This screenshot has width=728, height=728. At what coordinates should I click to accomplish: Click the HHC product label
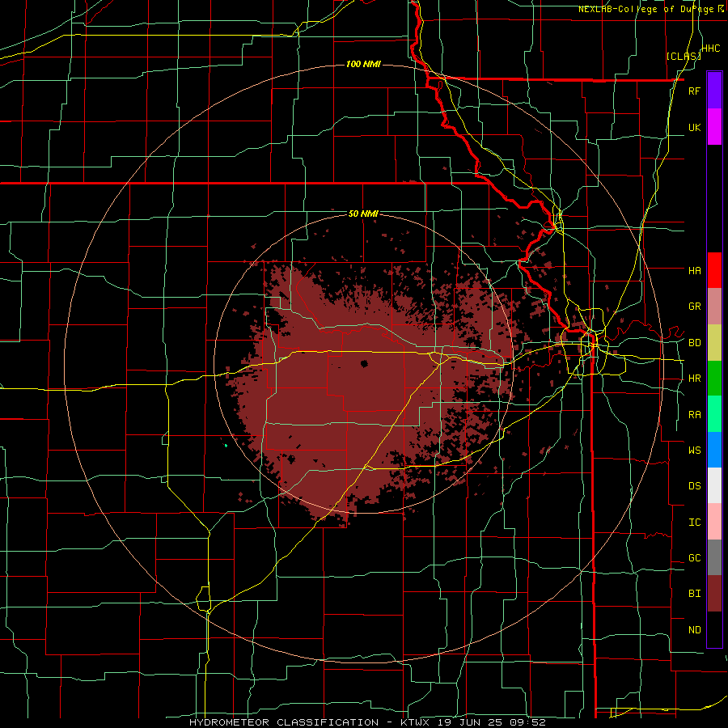(710, 49)
